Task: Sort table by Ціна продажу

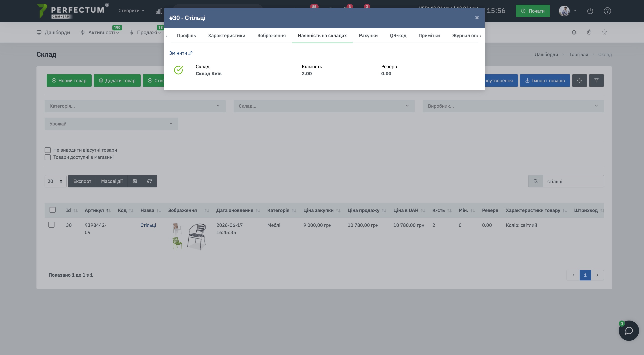Action: pyautogui.click(x=384, y=211)
